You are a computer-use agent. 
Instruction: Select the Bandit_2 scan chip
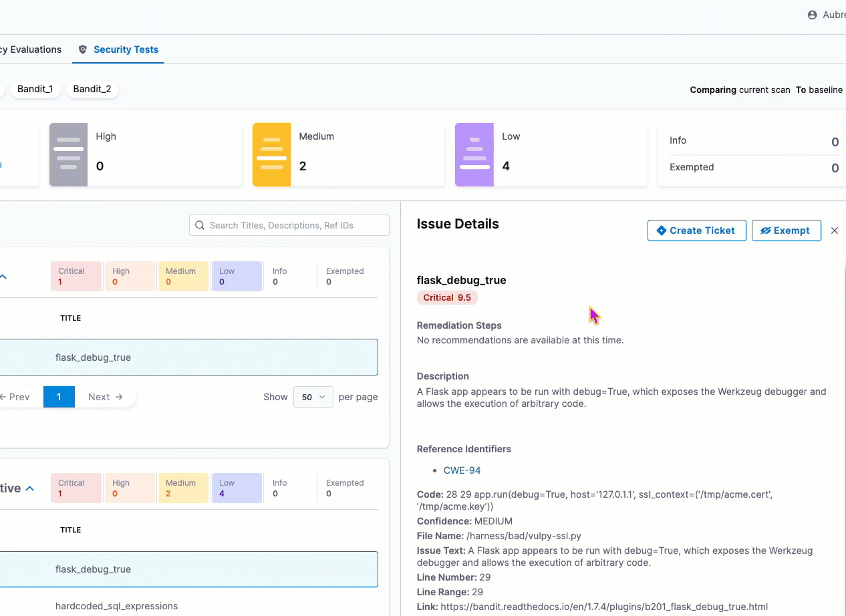point(92,89)
